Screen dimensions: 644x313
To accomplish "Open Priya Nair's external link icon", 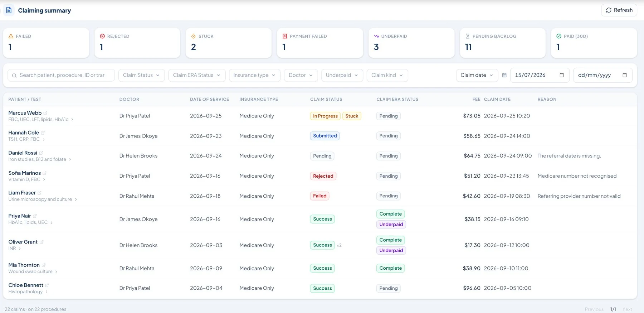I will pos(35,216).
